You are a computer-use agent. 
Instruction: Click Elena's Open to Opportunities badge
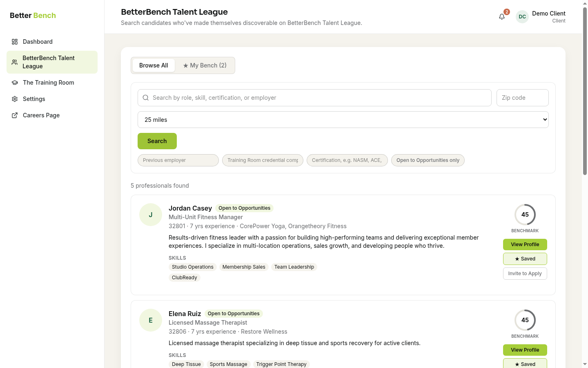click(234, 314)
